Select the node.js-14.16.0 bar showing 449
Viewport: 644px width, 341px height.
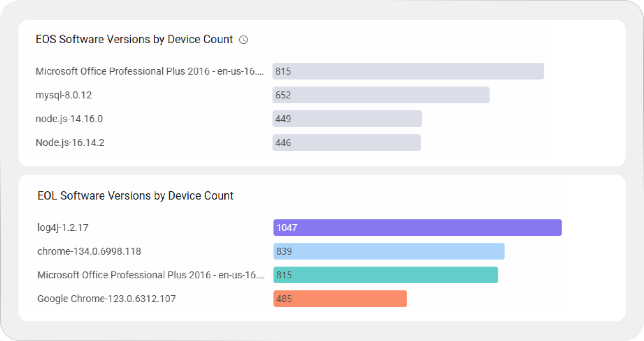pyautogui.click(x=347, y=119)
